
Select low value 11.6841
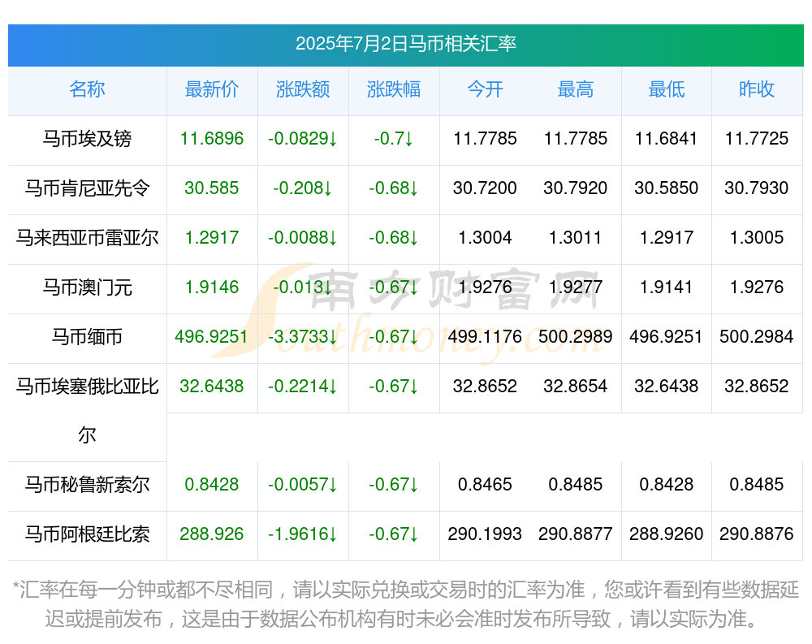point(667,139)
